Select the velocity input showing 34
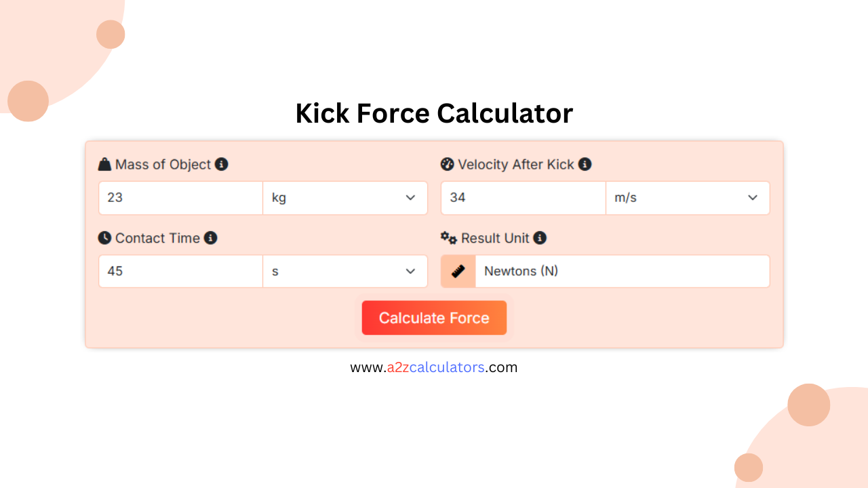The height and width of the screenshot is (488, 868). click(522, 198)
